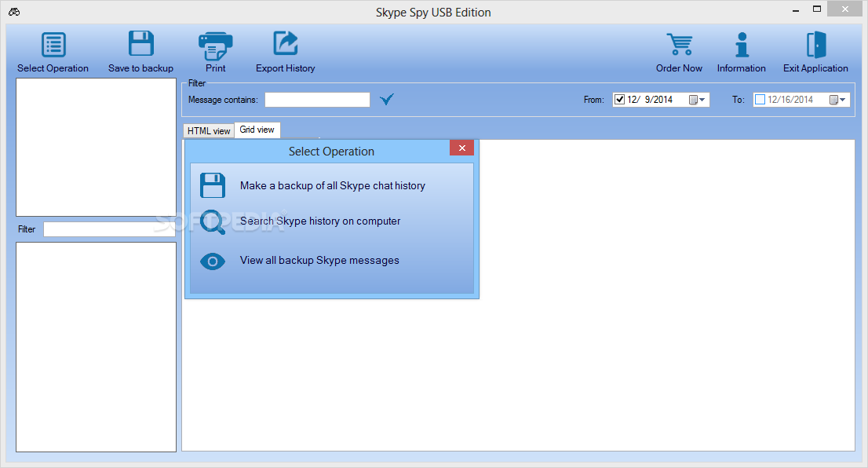Open the Export History toolbar icon
Image resolution: width=868 pixels, height=468 pixels.
[x=286, y=43]
